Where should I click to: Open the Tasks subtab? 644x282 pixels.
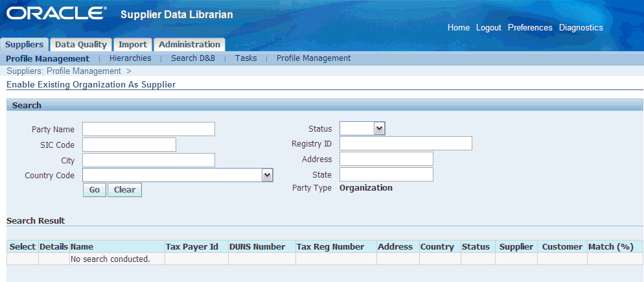click(246, 58)
